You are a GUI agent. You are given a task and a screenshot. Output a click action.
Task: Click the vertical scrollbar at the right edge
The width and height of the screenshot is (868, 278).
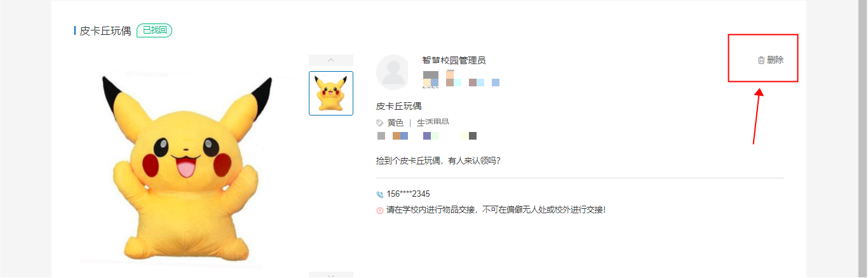863,139
